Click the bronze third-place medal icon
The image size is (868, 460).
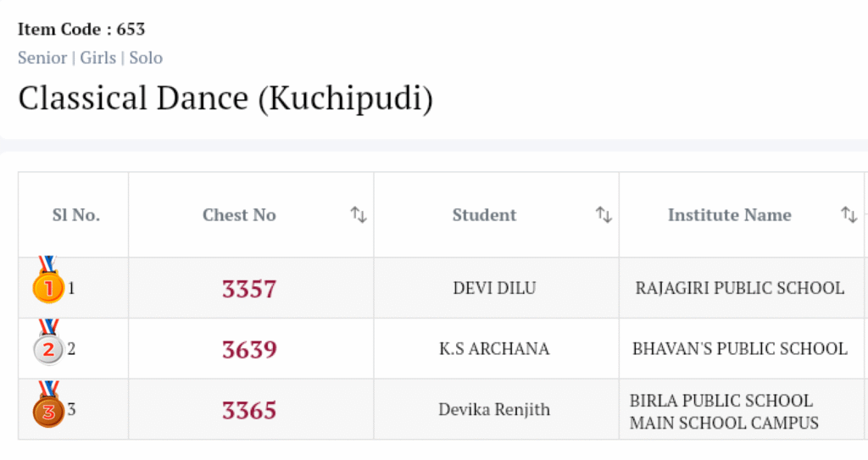(48, 409)
